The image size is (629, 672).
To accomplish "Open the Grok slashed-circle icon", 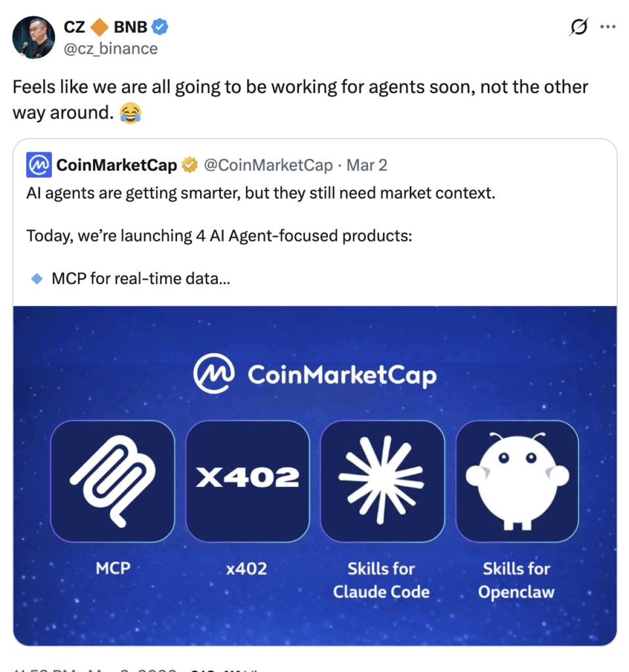I will pyautogui.click(x=578, y=28).
